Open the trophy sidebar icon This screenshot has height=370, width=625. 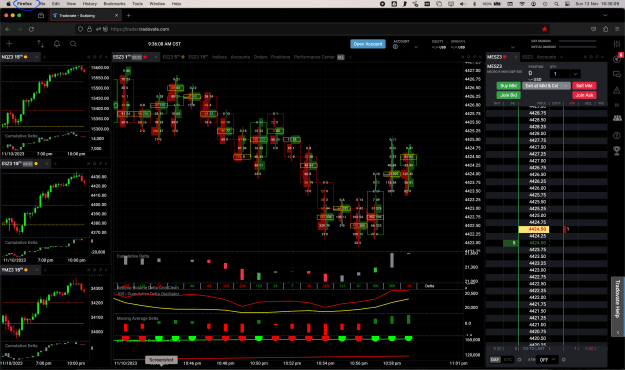pos(617,150)
